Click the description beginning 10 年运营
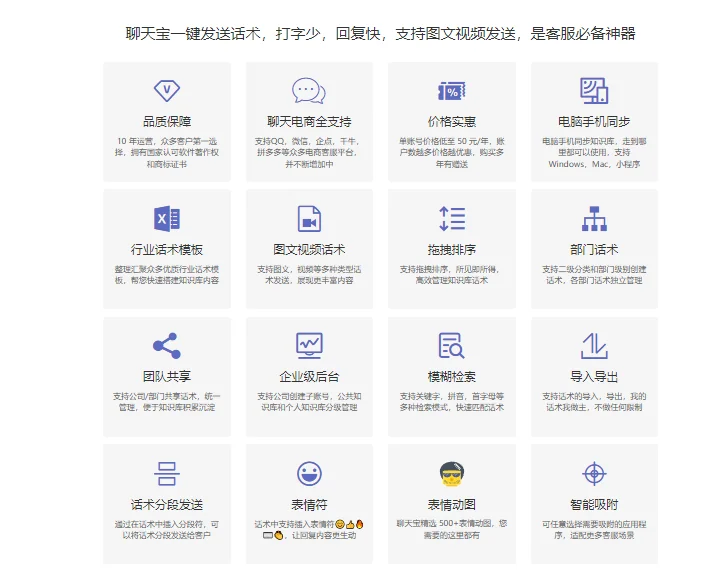Image resolution: width=724 pixels, height=580 pixels. coord(167,152)
